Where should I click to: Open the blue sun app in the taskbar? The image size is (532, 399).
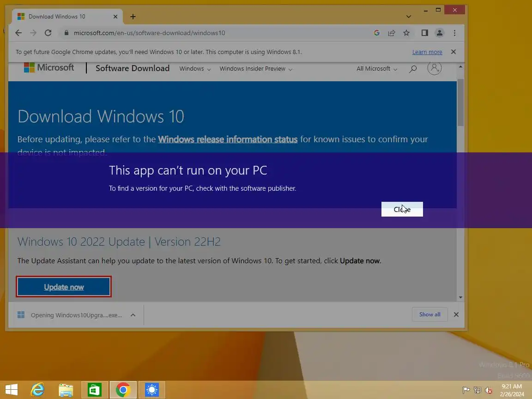coord(151,389)
